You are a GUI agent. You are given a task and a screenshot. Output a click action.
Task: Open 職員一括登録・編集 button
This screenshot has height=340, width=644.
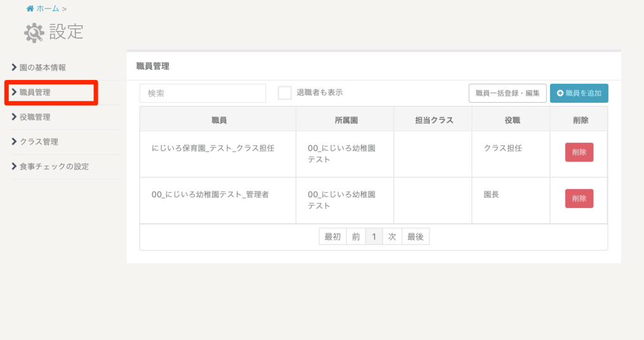click(507, 93)
